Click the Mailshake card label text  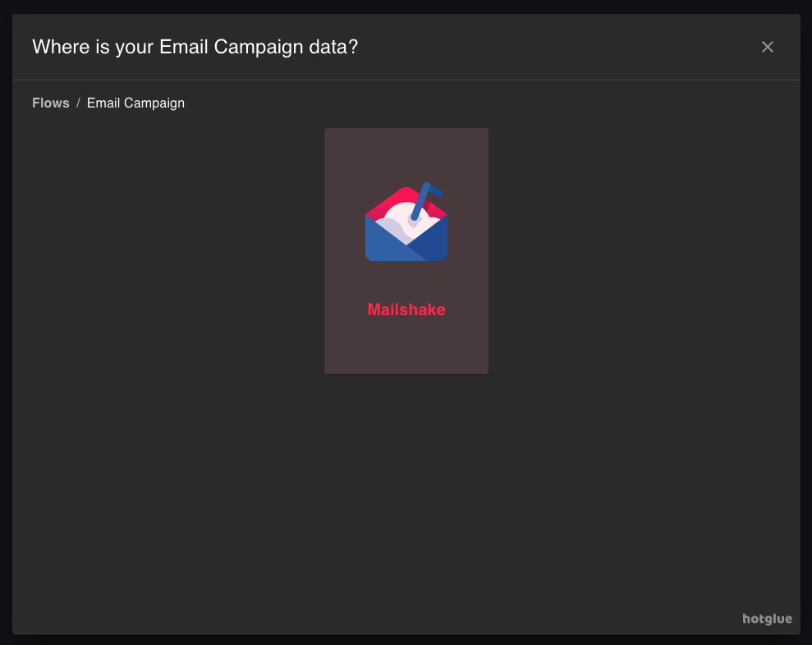click(x=406, y=309)
